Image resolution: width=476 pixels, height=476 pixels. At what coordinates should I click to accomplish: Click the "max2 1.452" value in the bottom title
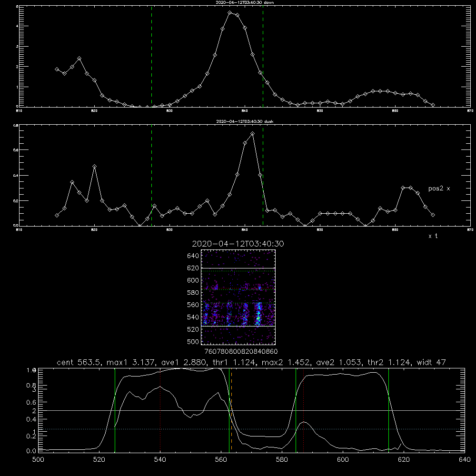coord(286,362)
